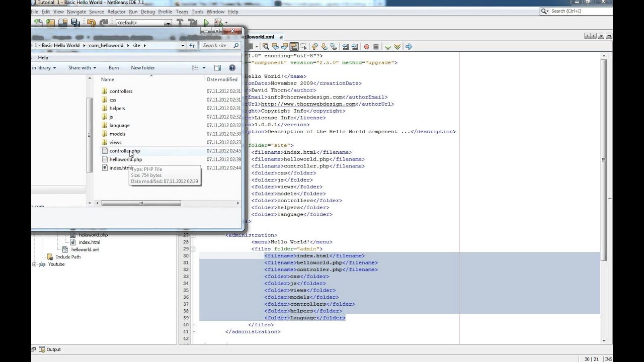This screenshot has width=644, height=362.
Task: Collapse the files fold at line 29
Action: (194, 249)
